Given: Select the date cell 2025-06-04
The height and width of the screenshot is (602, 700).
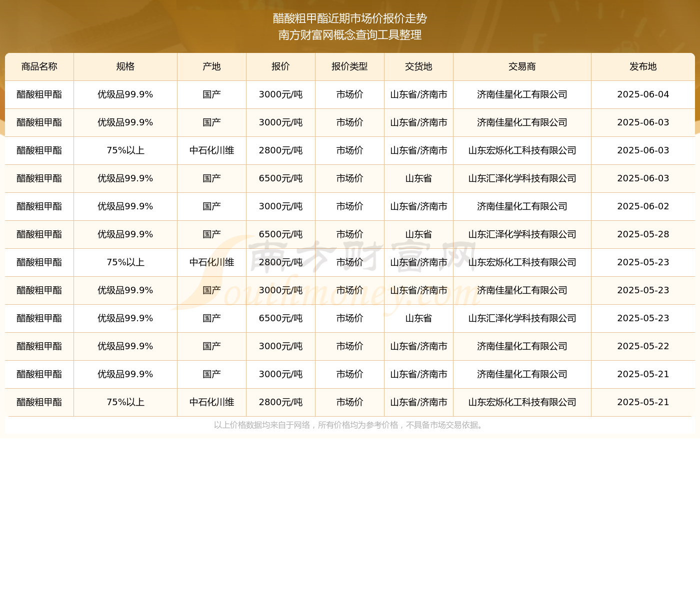Looking at the screenshot, I should [x=643, y=94].
